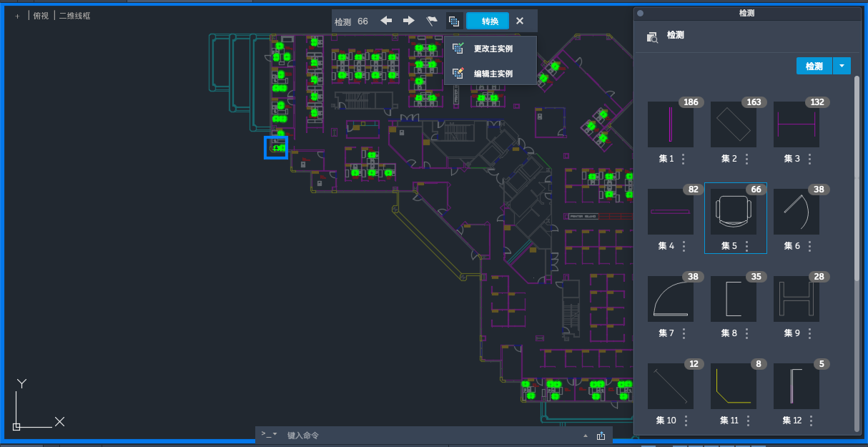This screenshot has height=447, width=868.
Task: Open the three-dot menu for 集 8
Action: pyautogui.click(x=746, y=333)
